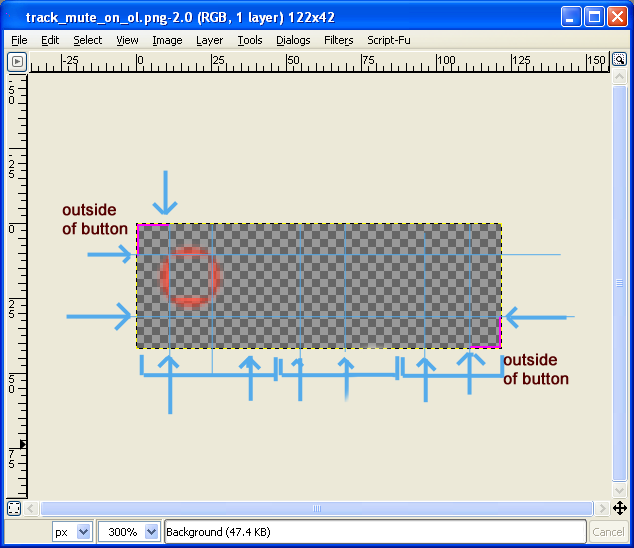This screenshot has width=634, height=548.
Task: Toggle zoom-on-resize magnifier button
Action: (x=620, y=61)
